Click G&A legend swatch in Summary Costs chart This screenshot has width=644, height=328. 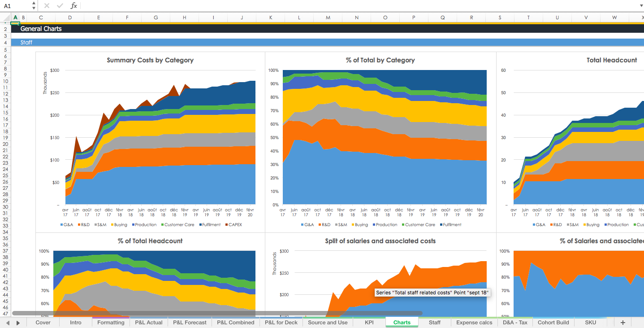62,225
